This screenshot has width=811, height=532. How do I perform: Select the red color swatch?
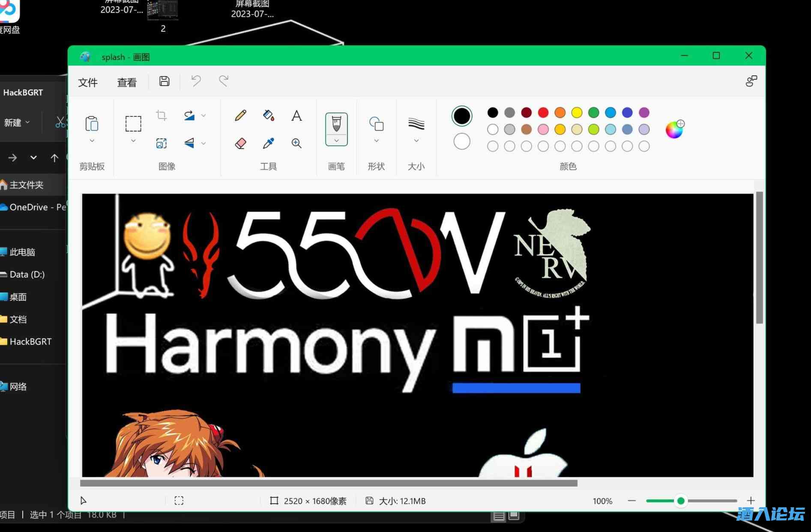(543, 112)
